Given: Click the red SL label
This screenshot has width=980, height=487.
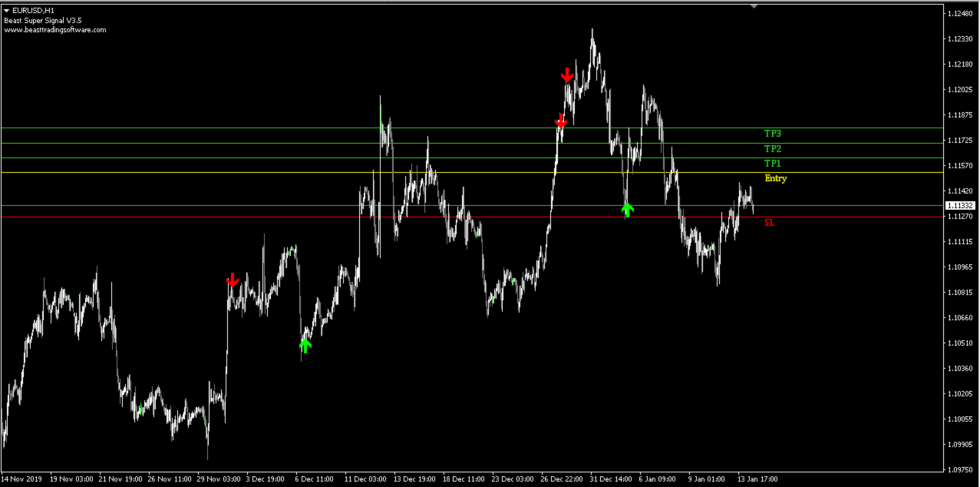Looking at the screenshot, I should pos(769,223).
